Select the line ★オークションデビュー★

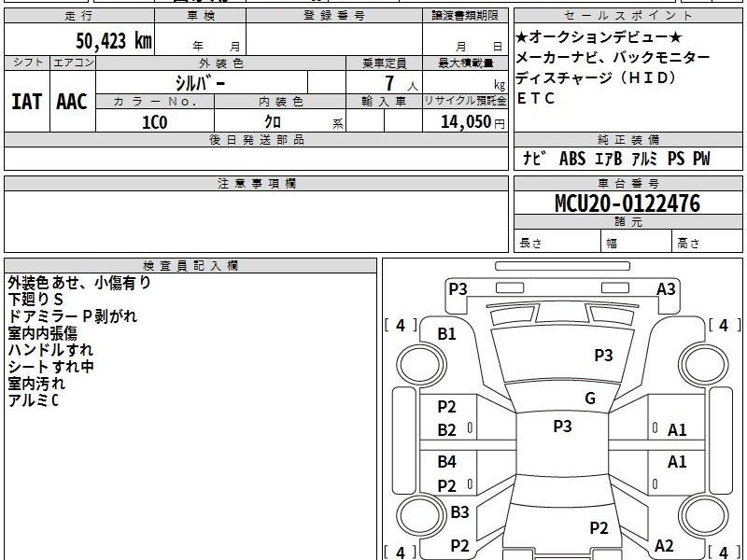tap(599, 36)
